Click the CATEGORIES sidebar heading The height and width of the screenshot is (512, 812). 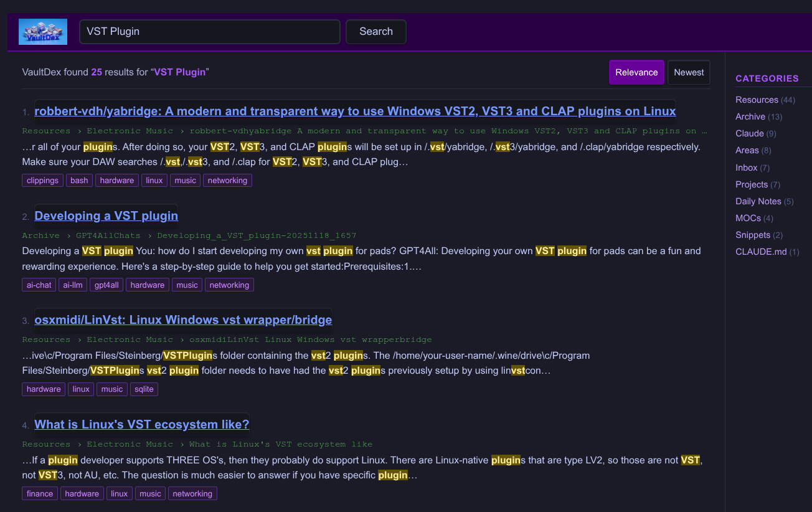tap(767, 78)
